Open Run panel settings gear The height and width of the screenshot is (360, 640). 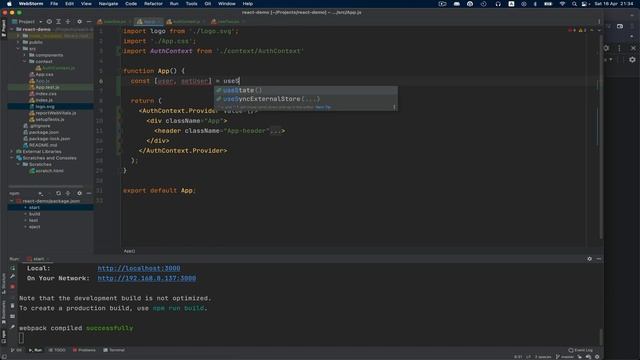pyautogui.click(x=589, y=259)
